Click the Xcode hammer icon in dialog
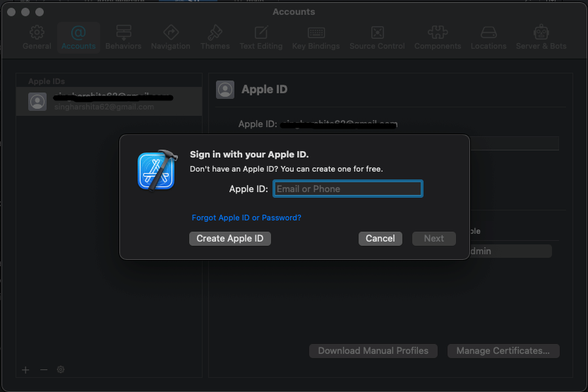The height and width of the screenshot is (392, 588). click(x=157, y=171)
